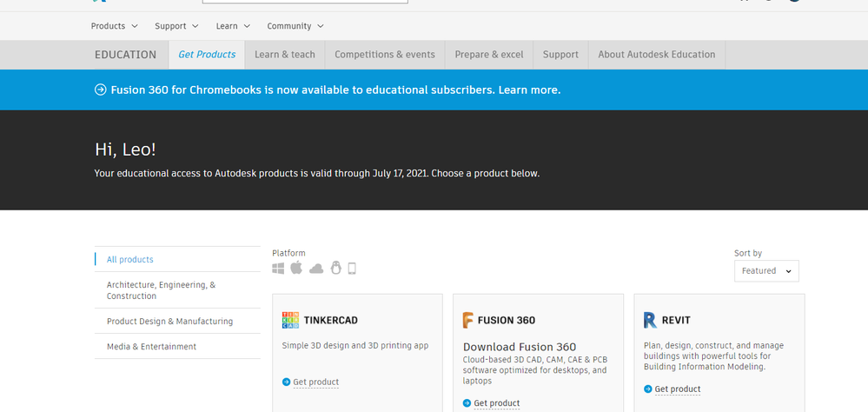Click Get product link under Fusion 360

496,403
